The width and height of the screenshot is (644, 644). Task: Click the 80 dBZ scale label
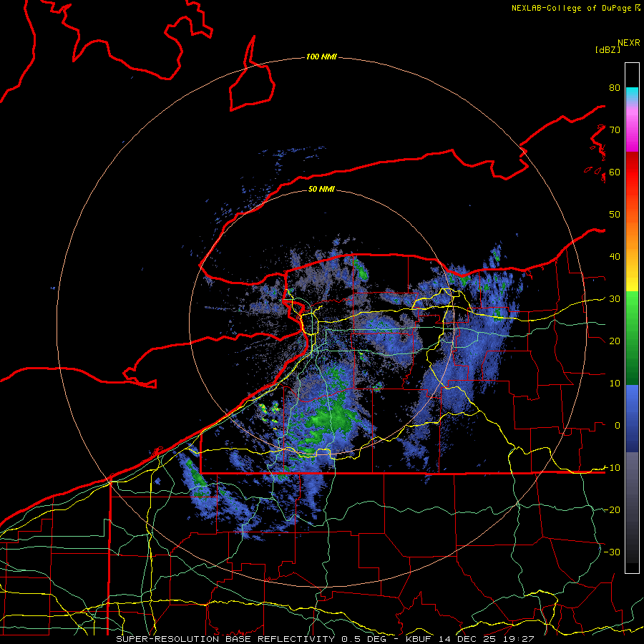pos(615,87)
